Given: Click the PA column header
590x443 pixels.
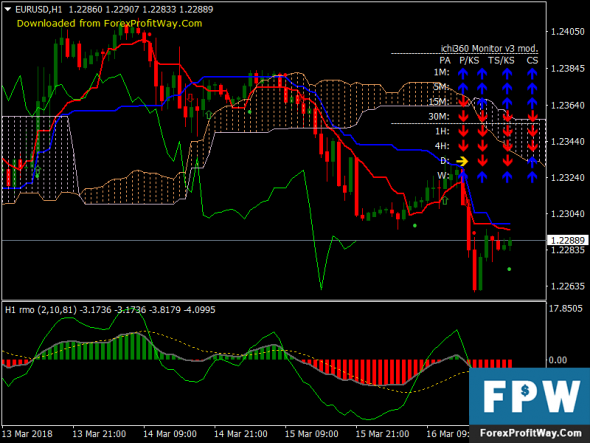Looking at the screenshot, I should [445, 61].
